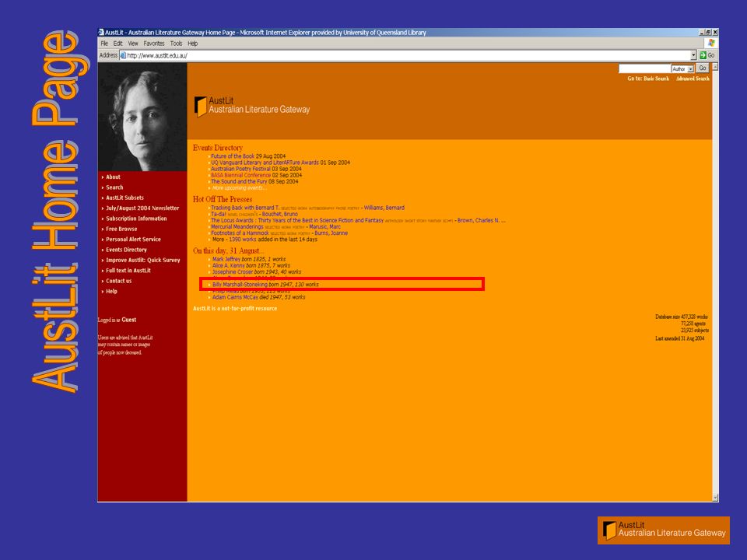Open The Sound and the Fury event
The height and width of the screenshot is (560, 747).
coord(239,181)
